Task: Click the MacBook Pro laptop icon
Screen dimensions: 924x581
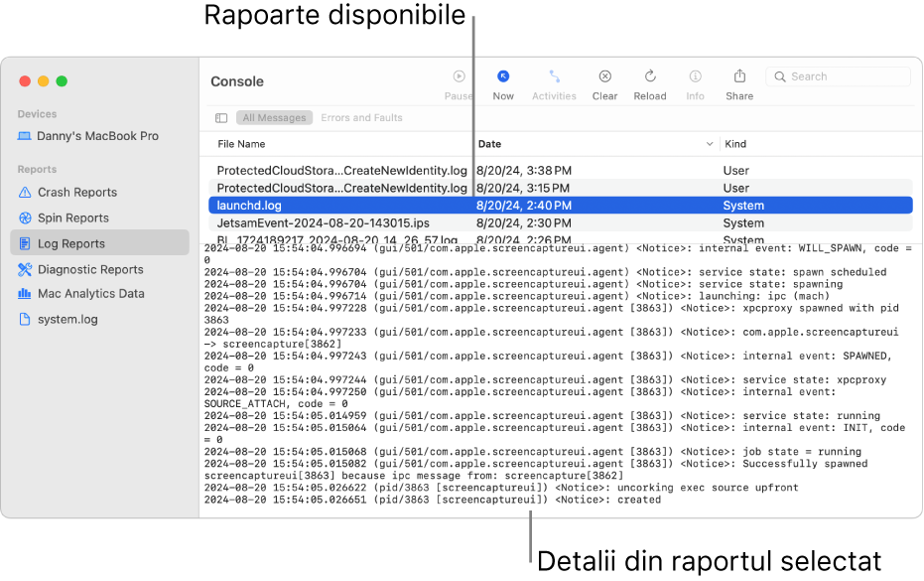Action: click(x=24, y=136)
